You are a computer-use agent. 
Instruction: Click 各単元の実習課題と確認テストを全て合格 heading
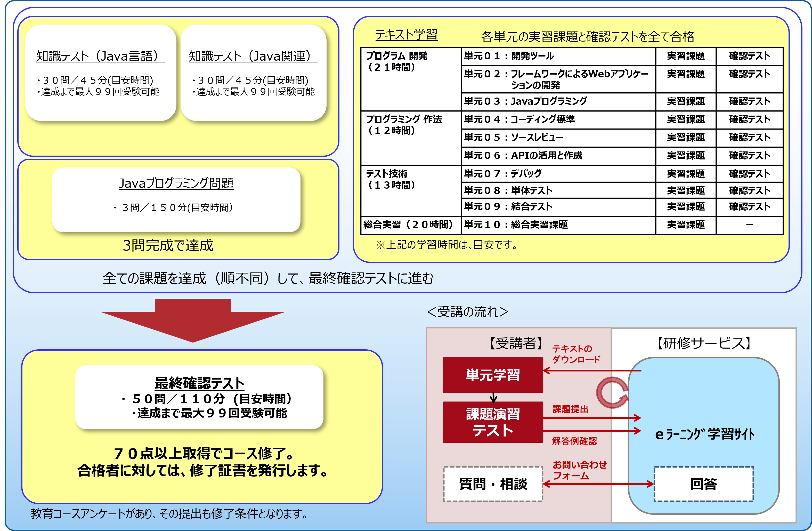tap(588, 37)
